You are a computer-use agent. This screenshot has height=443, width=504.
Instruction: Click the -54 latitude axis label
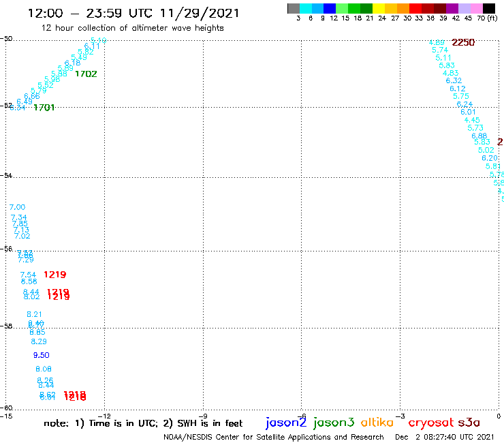(x=6, y=176)
